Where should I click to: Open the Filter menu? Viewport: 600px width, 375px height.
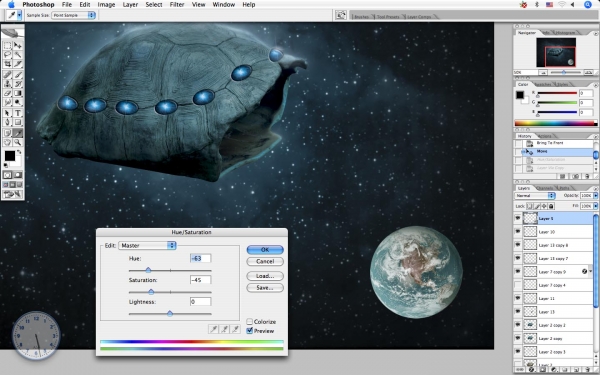pyautogui.click(x=177, y=5)
